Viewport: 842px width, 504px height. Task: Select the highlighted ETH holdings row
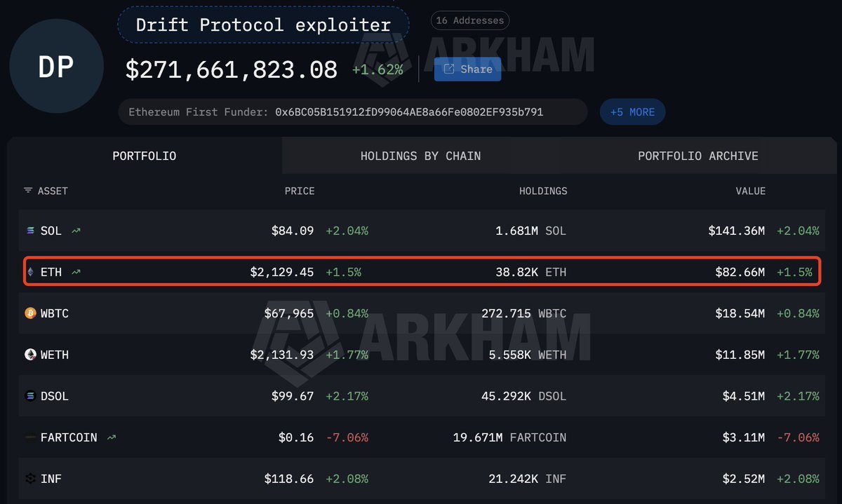click(421, 271)
